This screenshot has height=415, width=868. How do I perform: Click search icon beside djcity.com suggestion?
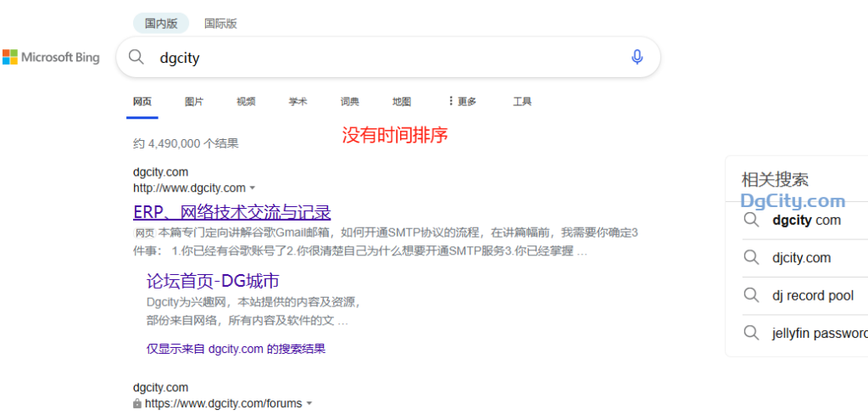point(751,258)
